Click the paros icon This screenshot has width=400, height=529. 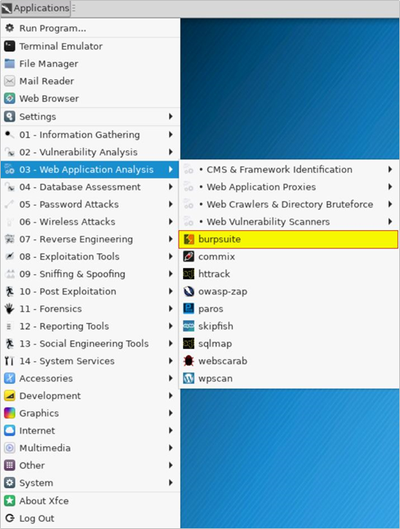189,309
